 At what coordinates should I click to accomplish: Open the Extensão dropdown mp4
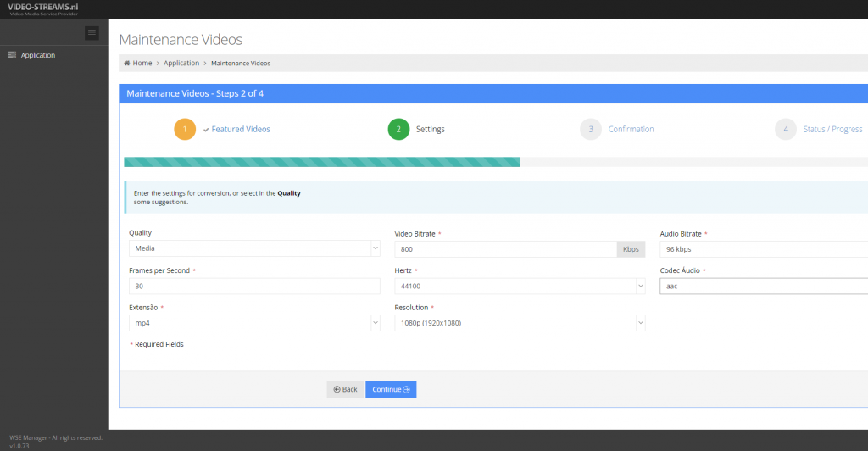[x=254, y=323]
